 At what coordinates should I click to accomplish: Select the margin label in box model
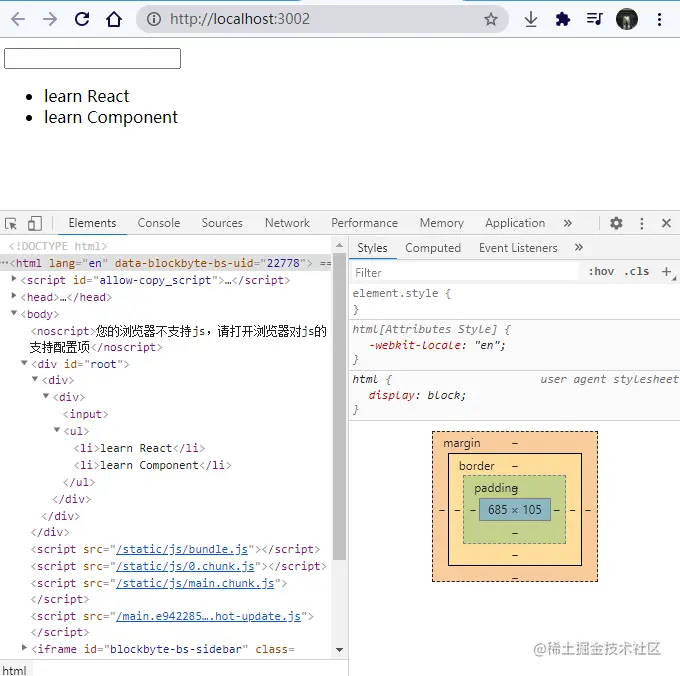[462, 443]
